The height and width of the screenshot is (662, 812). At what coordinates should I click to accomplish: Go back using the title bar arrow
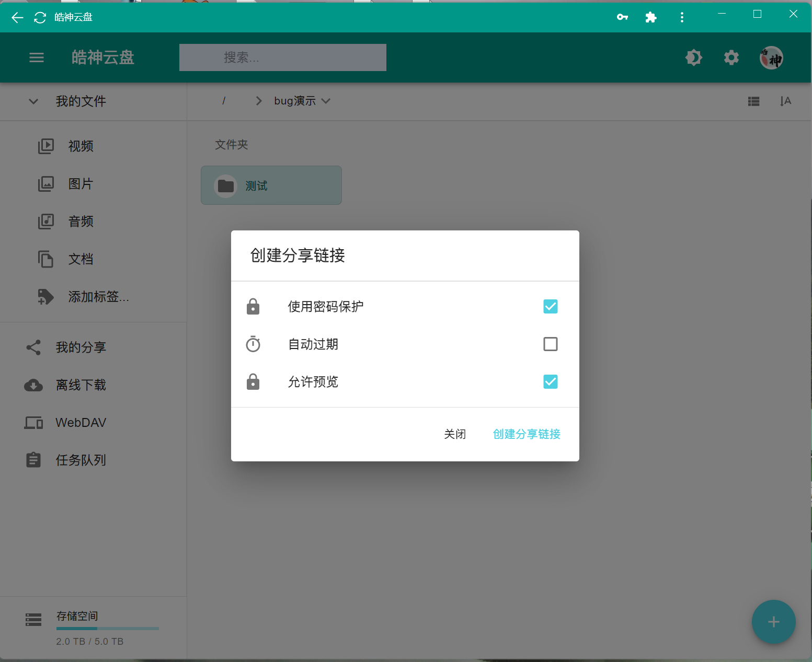pyautogui.click(x=17, y=18)
